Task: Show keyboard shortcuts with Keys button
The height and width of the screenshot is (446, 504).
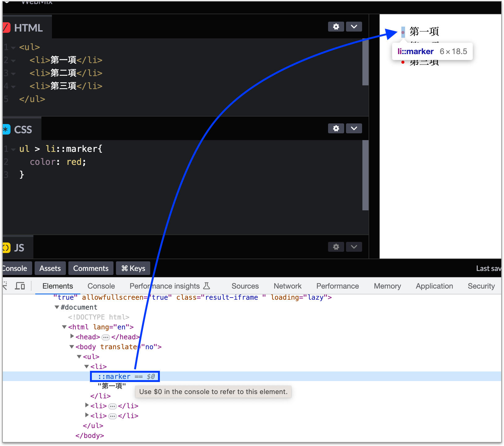Action: pos(133,268)
